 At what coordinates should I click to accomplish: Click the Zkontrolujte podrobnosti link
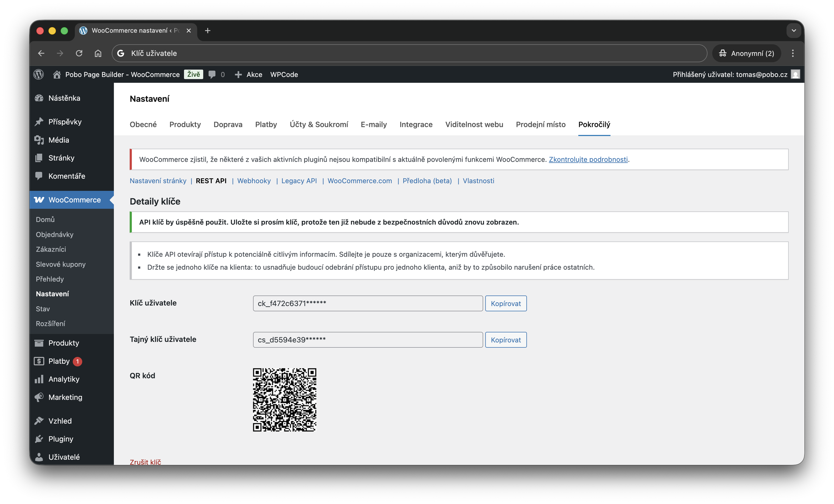pos(588,159)
